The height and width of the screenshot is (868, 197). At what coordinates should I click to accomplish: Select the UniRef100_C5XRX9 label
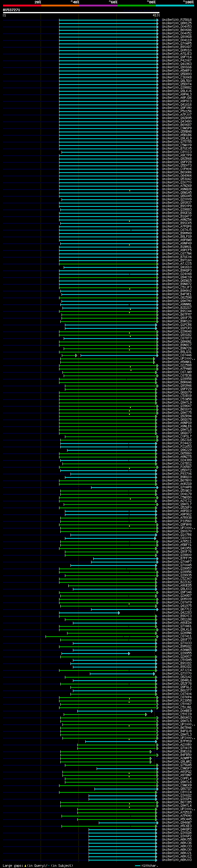tap(177, 396)
